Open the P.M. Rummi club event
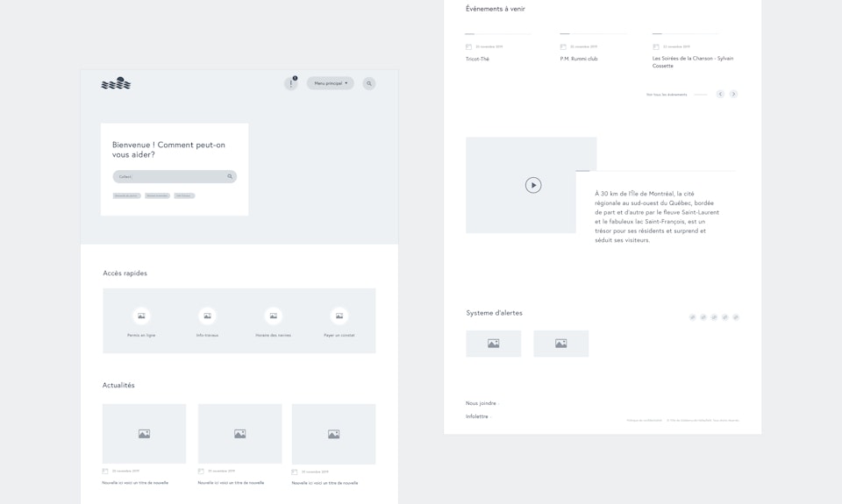This screenshot has height=504, width=842. (x=579, y=59)
